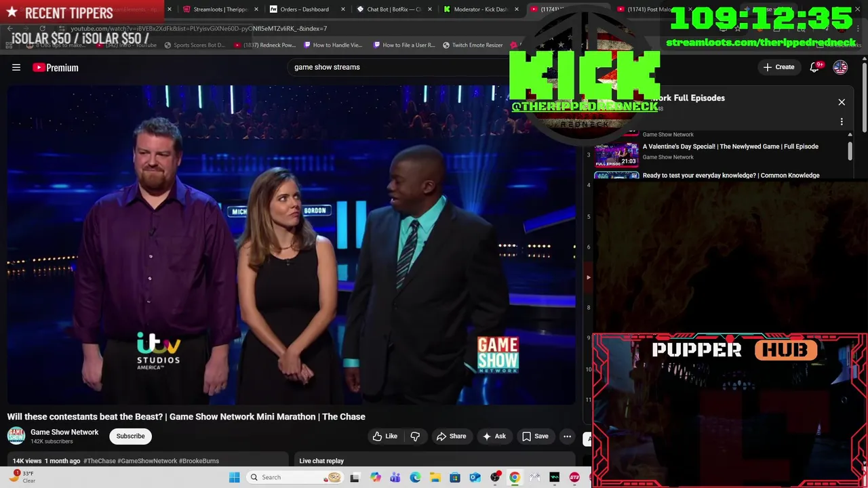The image size is (868, 488).
Task: Close the playlist panel
Action: (x=842, y=102)
